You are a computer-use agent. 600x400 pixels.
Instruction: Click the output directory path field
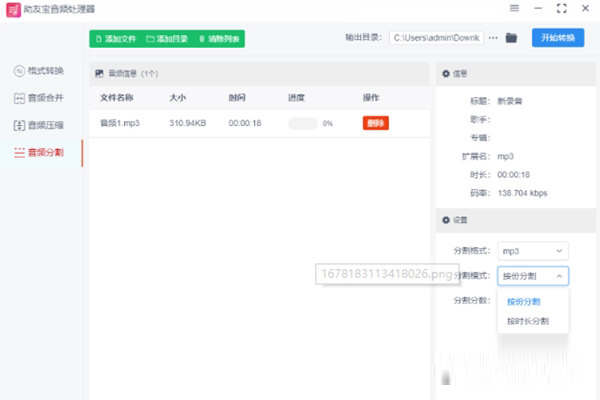[x=437, y=38]
